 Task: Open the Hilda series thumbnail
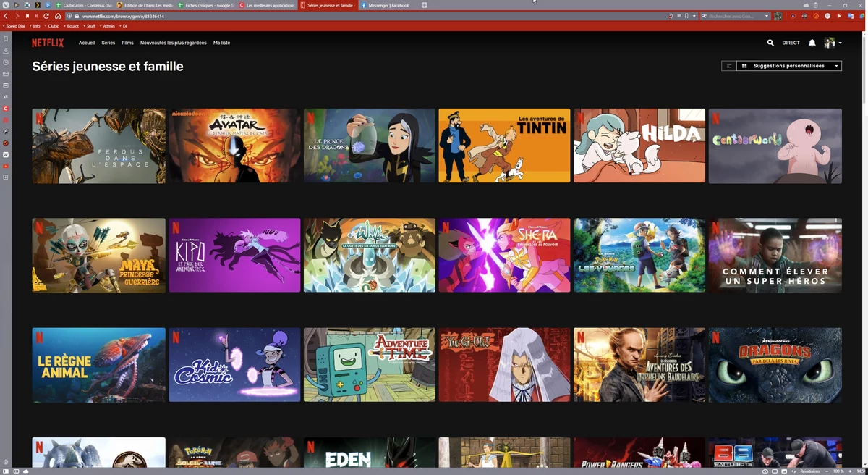639,146
